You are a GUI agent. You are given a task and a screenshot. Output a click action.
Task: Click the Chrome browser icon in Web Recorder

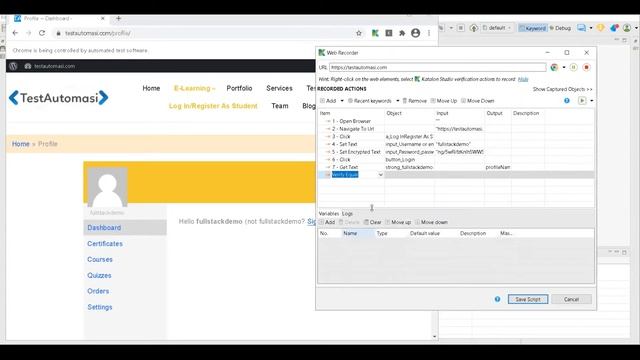(x=554, y=67)
